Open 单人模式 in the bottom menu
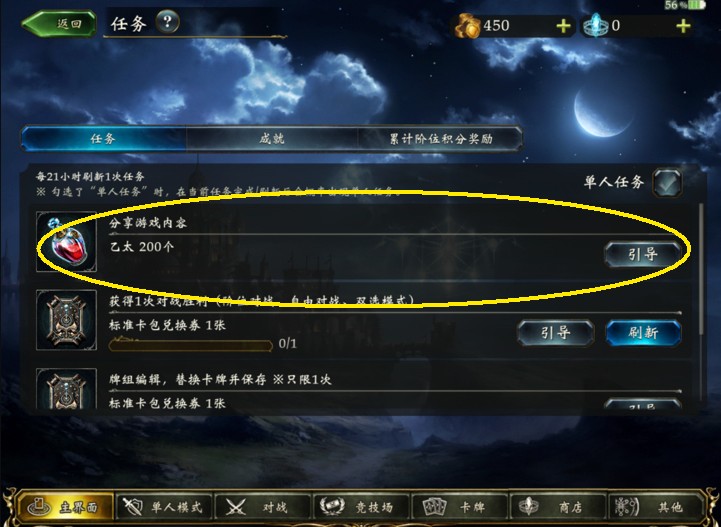The height and width of the screenshot is (527, 721). [163, 508]
